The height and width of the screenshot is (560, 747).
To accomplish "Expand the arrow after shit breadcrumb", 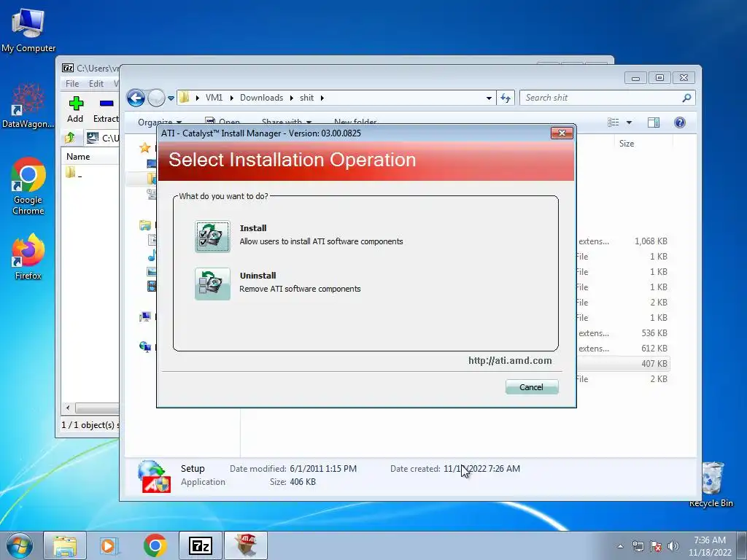I will click(x=322, y=98).
